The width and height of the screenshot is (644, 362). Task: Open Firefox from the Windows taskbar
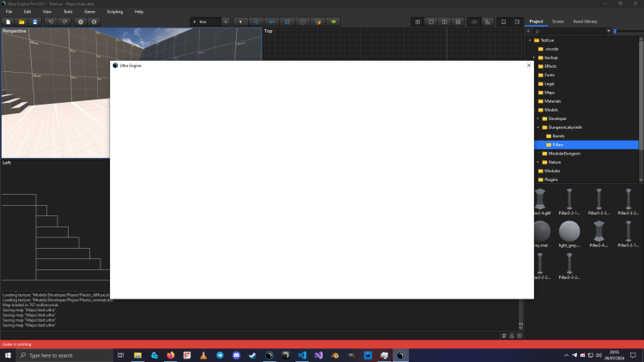click(x=171, y=355)
